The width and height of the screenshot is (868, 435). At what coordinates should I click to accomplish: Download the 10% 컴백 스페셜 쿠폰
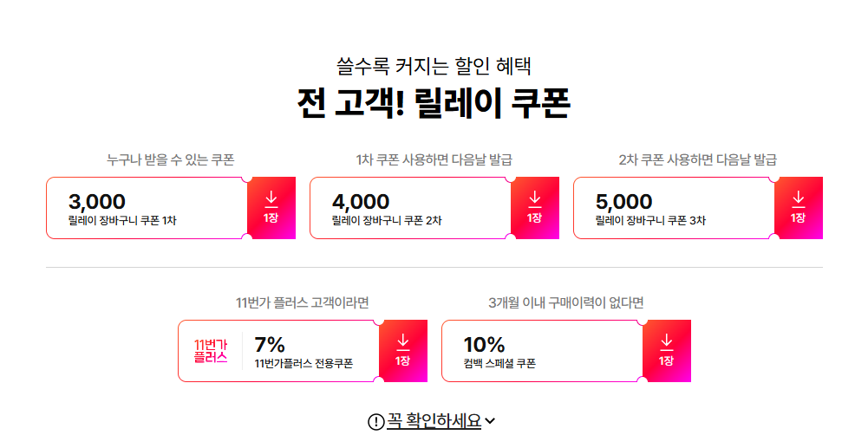click(x=667, y=351)
